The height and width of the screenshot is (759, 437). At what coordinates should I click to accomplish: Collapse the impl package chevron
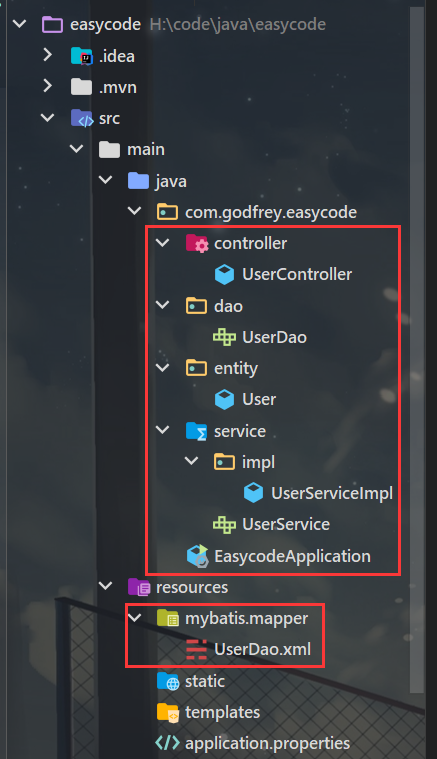[x=192, y=461]
